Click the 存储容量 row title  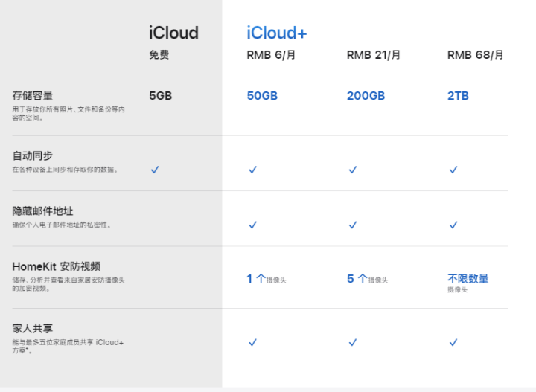[x=32, y=96]
